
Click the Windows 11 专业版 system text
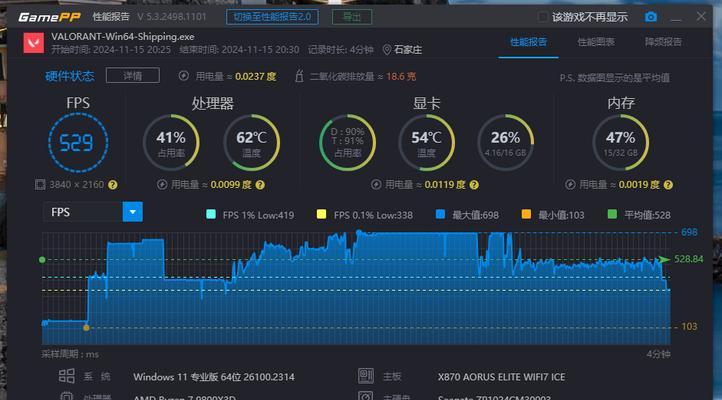(x=214, y=377)
